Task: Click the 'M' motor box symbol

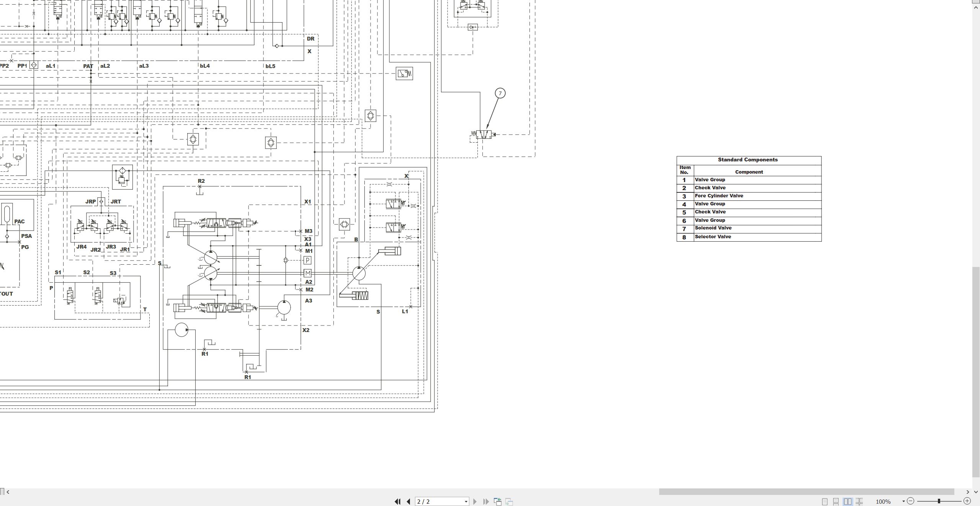Action: [307, 273]
